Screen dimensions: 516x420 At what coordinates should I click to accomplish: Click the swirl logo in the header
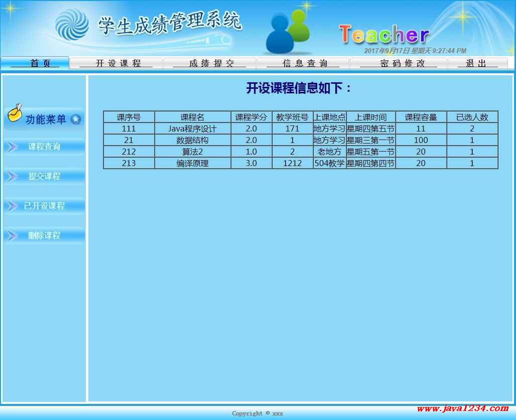click(x=71, y=25)
